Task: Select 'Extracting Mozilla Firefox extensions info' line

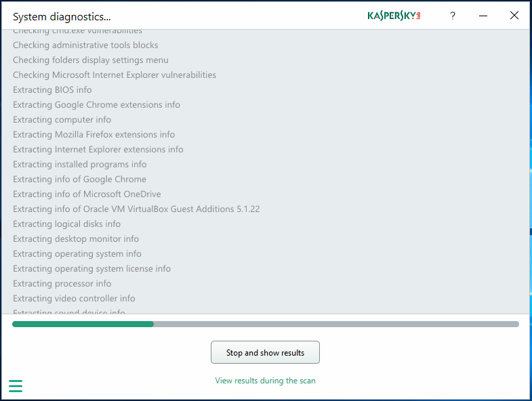Action: point(94,135)
